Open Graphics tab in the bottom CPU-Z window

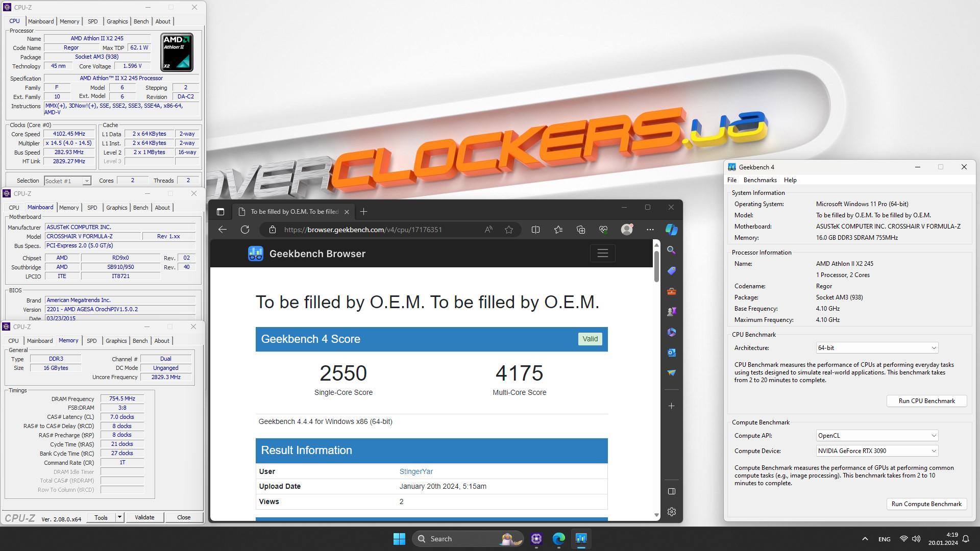coord(116,341)
